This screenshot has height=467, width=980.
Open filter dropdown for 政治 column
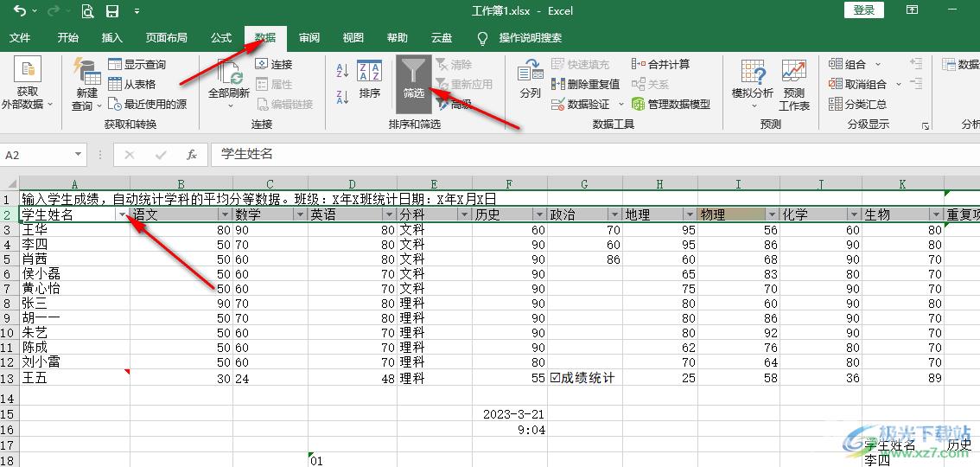614,215
